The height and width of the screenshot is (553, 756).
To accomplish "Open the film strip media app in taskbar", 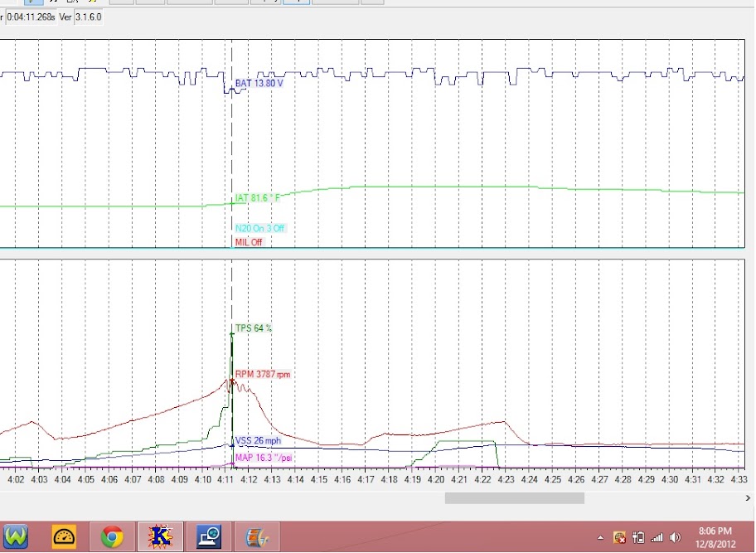I will click(256, 536).
